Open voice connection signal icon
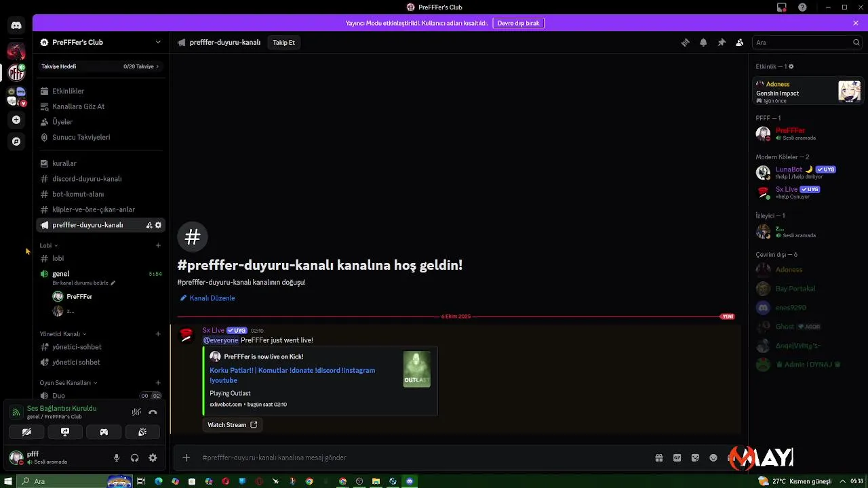 16,412
